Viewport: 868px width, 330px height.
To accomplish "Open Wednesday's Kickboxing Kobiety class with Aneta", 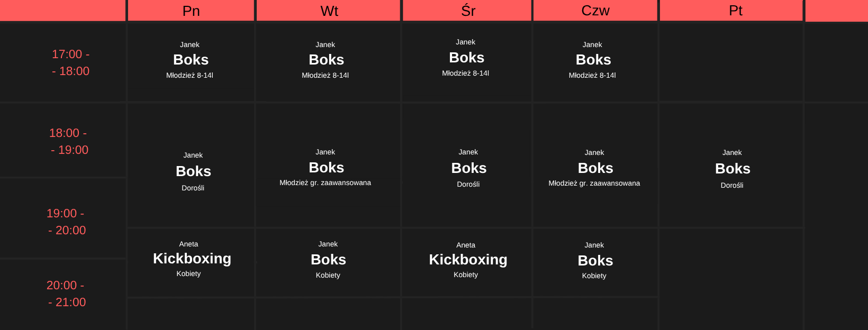I will pyautogui.click(x=467, y=260).
